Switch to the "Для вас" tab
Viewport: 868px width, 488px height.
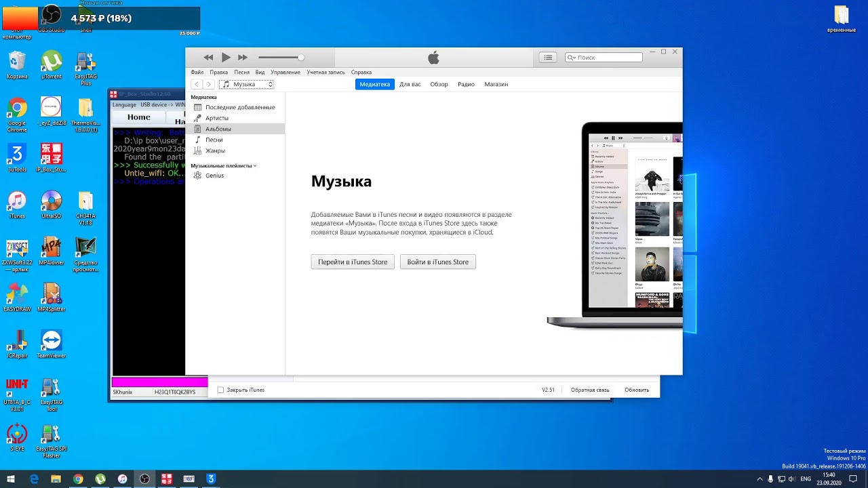click(x=410, y=84)
